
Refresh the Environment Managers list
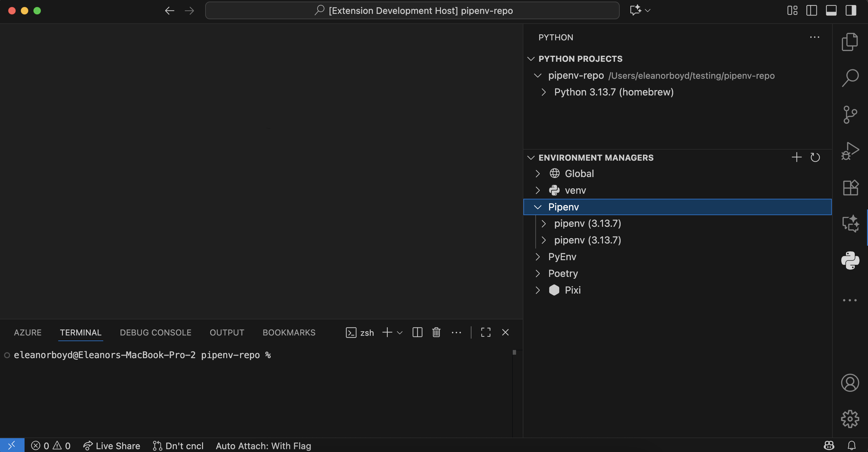point(815,157)
